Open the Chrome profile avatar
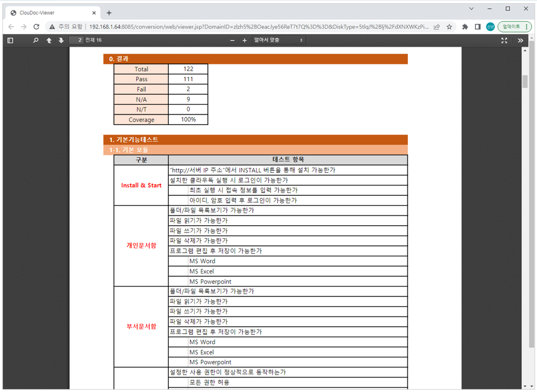Screen dimensions: 537x392 pos(491,27)
